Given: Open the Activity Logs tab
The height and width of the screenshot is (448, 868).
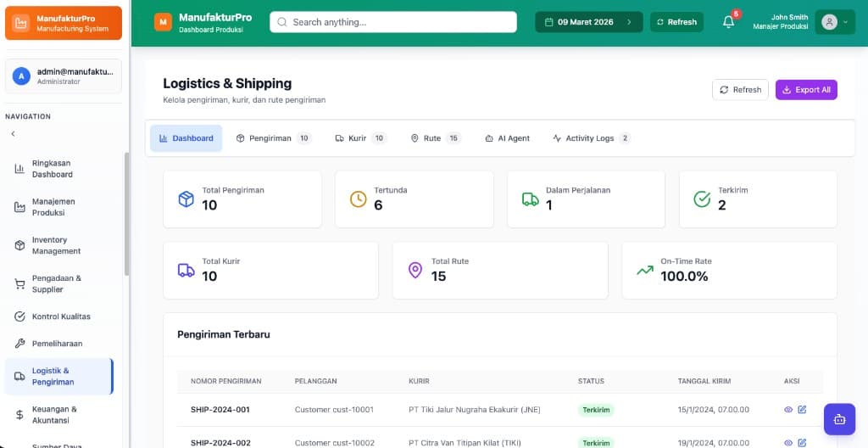Looking at the screenshot, I should pyautogui.click(x=591, y=138).
